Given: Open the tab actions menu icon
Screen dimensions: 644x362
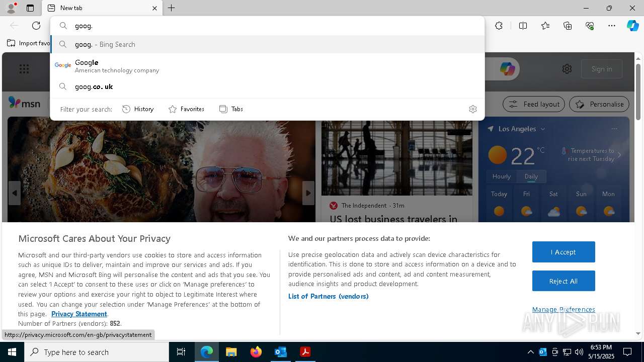Looking at the screenshot, I should click(x=30, y=8).
